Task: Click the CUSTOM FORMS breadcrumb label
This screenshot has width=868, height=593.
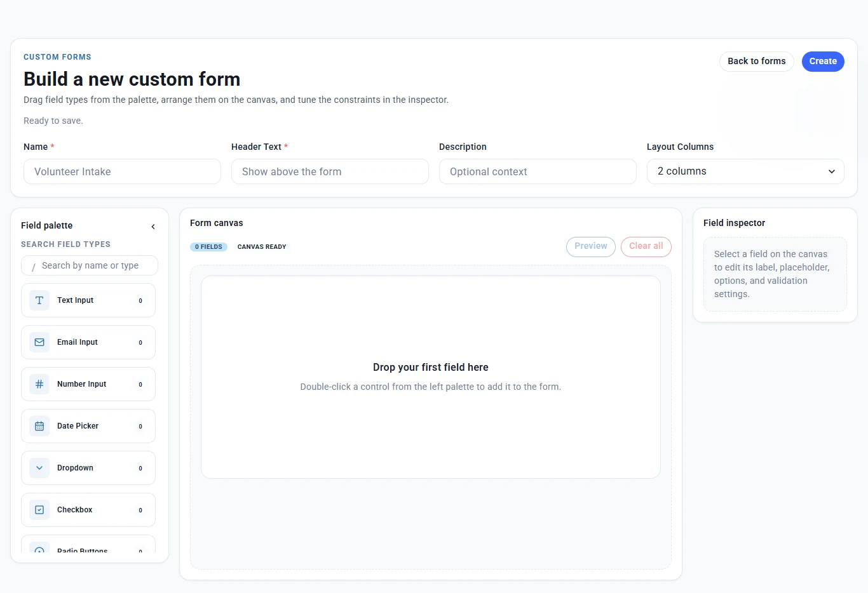Action: click(x=57, y=57)
